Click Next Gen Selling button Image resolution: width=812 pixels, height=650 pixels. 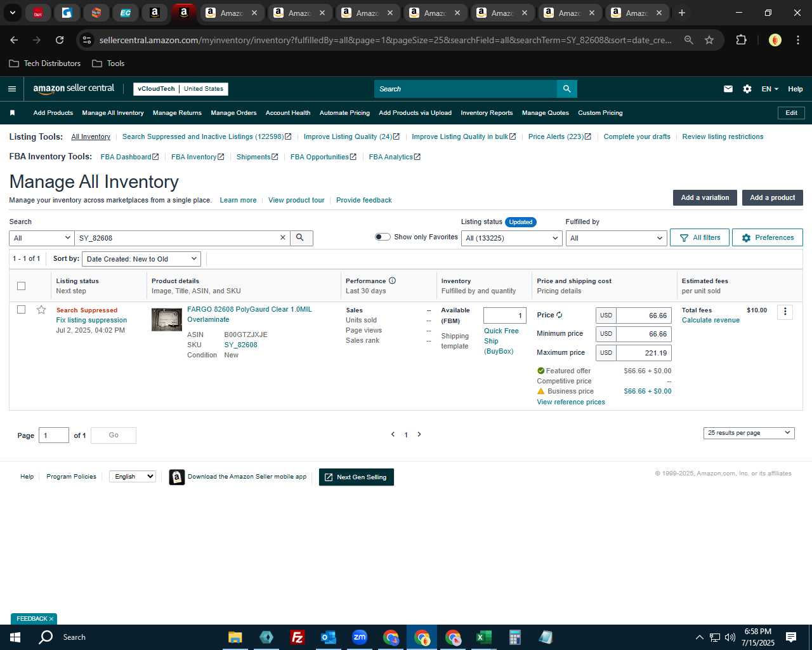pos(357,477)
